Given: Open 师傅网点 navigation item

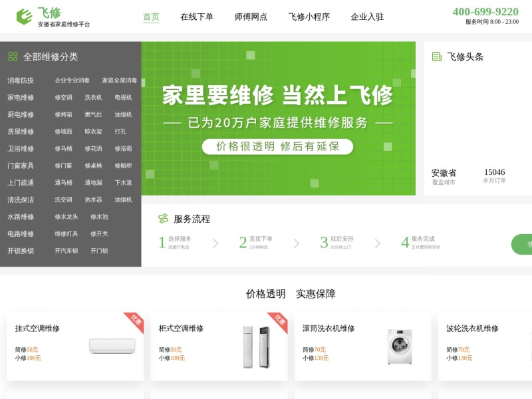Looking at the screenshot, I should 251,17.
